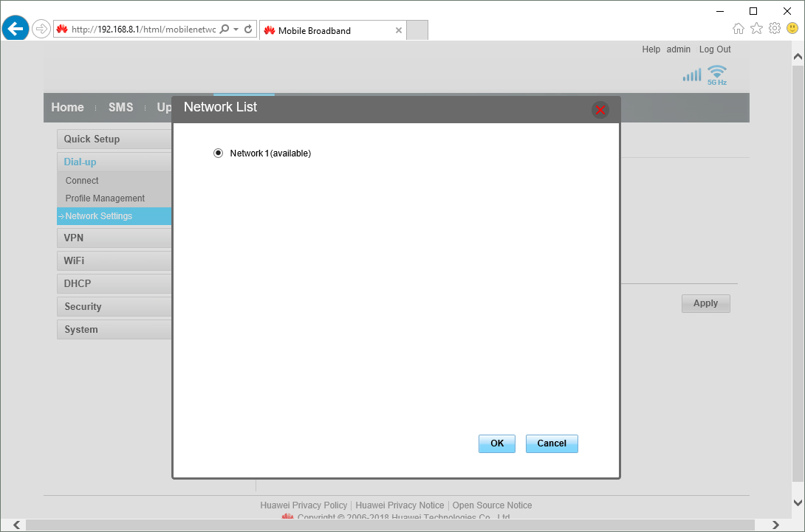Click the signal strength bars icon

click(691, 74)
